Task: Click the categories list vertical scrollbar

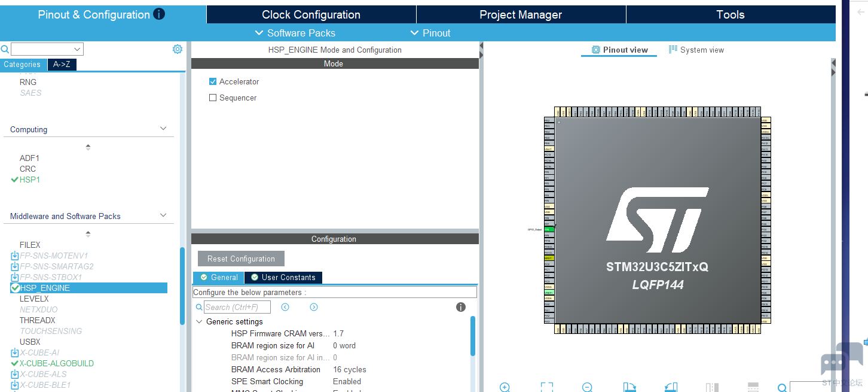Action: [x=182, y=286]
